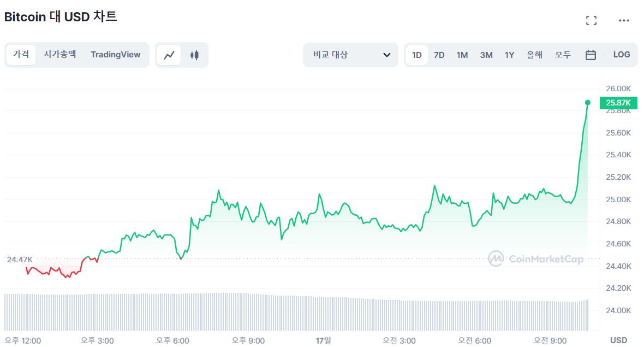Select the 7D time range

click(x=439, y=55)
